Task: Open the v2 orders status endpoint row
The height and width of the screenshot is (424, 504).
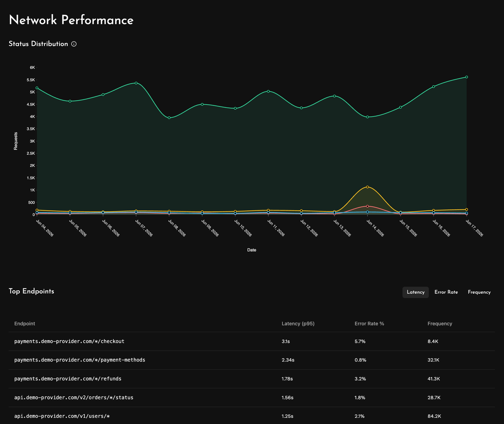Action: (252, 397)
